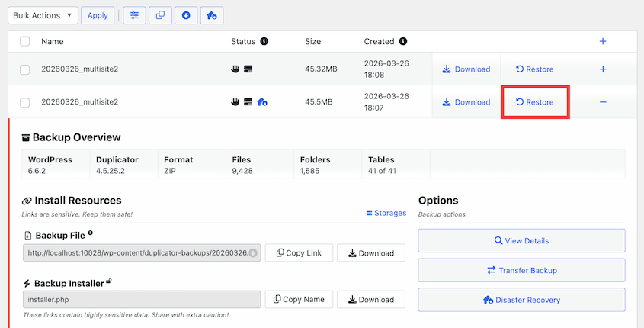Screen dimensions: 644x328
Task: Expand all rows using header plus icon
Action: pos(603,42)
